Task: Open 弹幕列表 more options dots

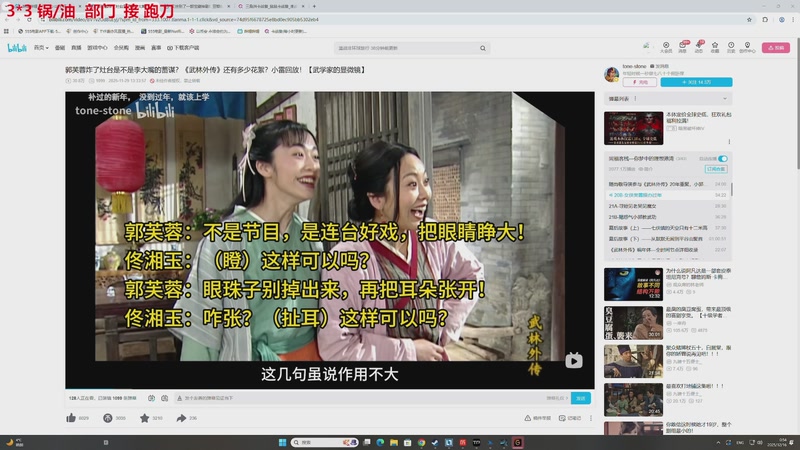Action: click(635, 98)
